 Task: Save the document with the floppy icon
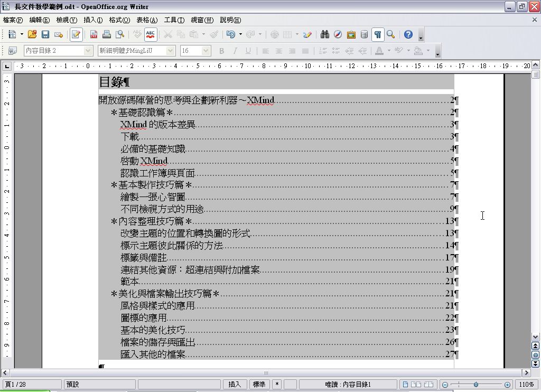(45, 34)
